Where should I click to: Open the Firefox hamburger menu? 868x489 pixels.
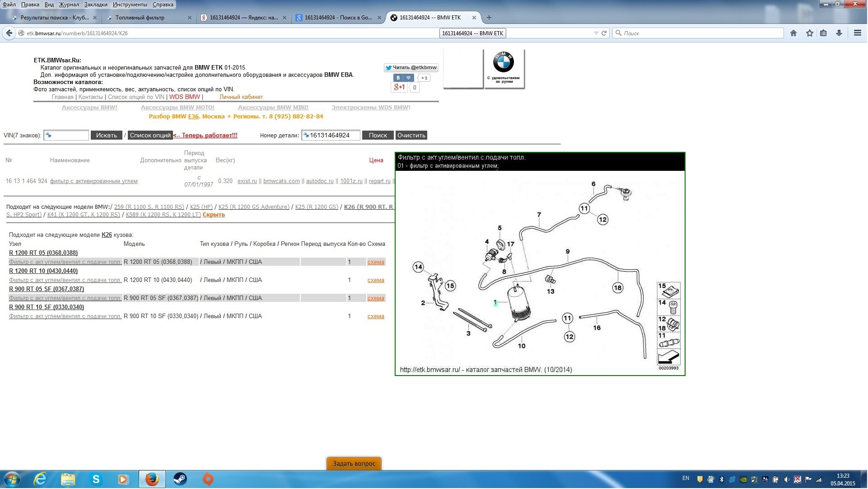tap(857, 33)
